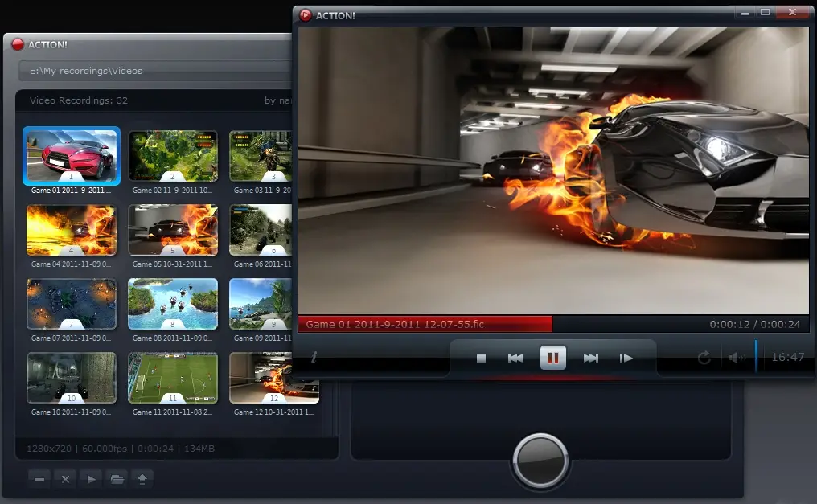Image resolution: width=817 pixels, height=504 pixels.
Task: Toggle the repeat loop icon in player
Action: (x=704, y=358)
